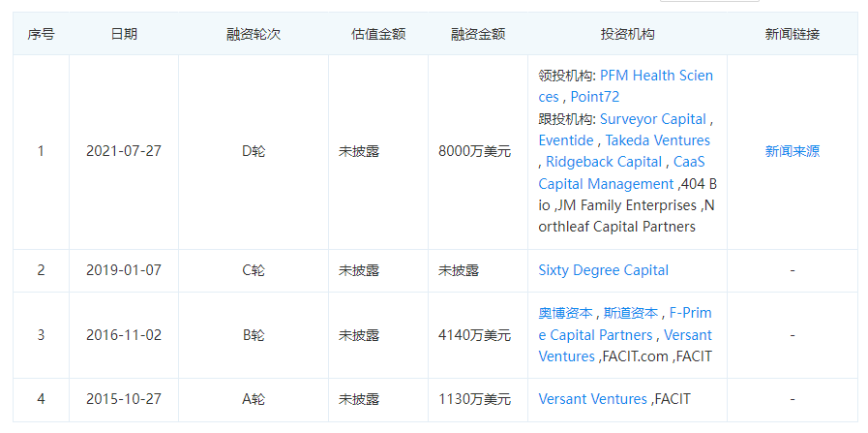Open Takeda Ventures link
Screen dimensions: 868x433
(658, 140)
